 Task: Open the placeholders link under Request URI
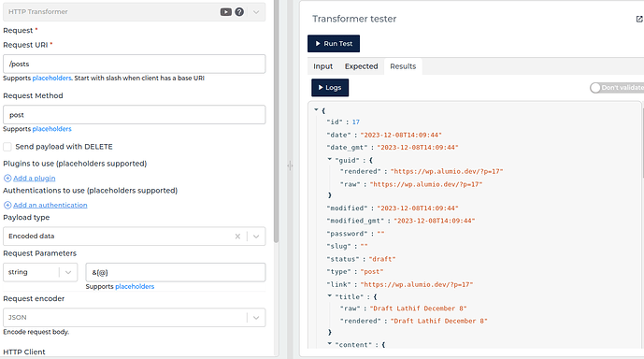click(x=51, y=78)
